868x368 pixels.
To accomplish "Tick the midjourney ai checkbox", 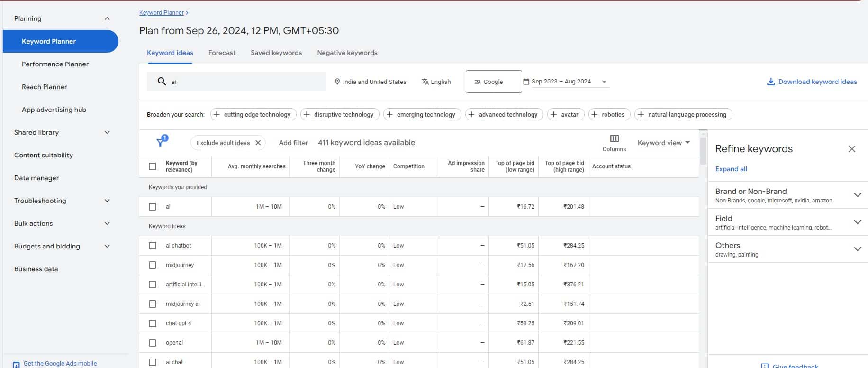I will pyautogui.click(x=153, y=304).
